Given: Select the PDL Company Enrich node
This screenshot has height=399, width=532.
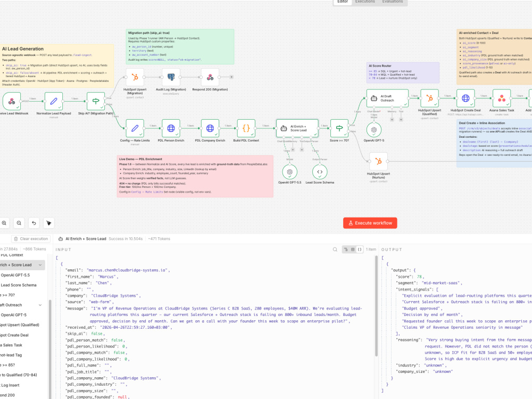Looking at the screenshot, I should [210, 128].
